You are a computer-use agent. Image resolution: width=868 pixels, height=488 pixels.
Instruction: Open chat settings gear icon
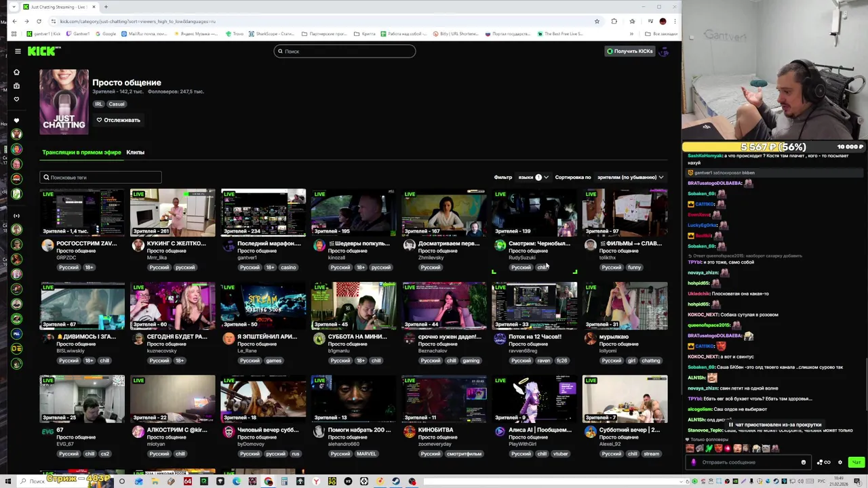(840, 462)
